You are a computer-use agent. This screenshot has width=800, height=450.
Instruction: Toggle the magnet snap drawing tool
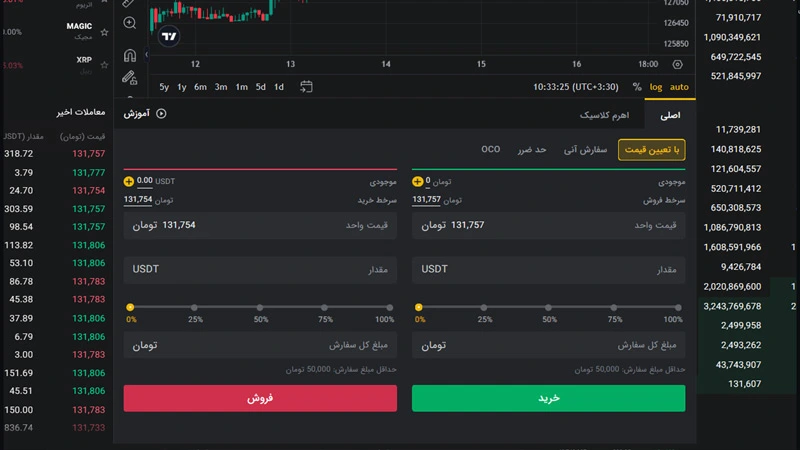tap(130, 55)
